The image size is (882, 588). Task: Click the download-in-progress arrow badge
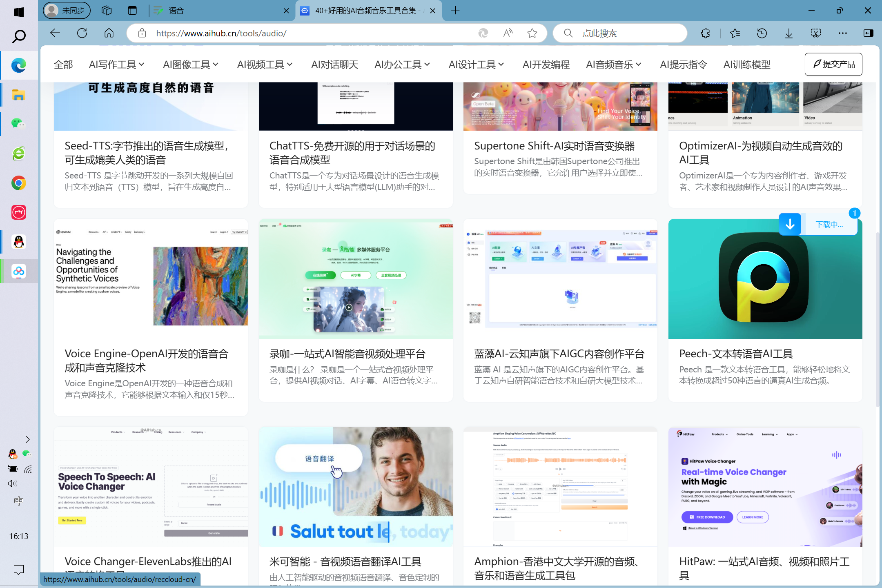tap(790, 224)
